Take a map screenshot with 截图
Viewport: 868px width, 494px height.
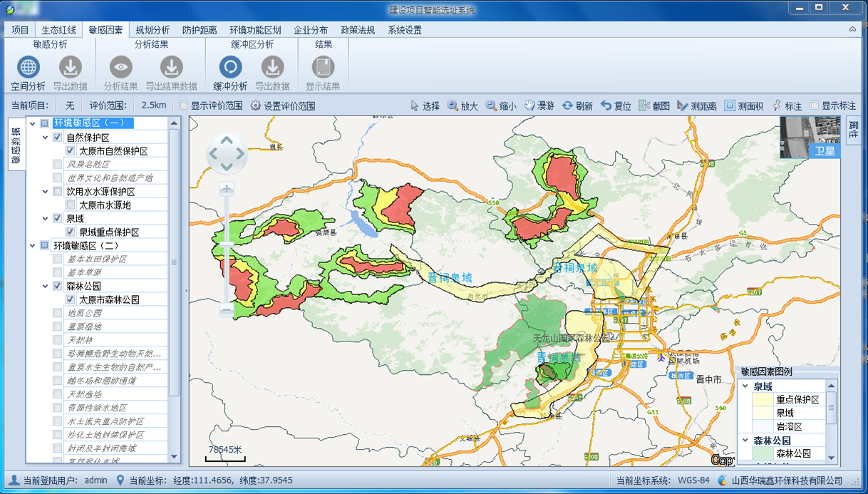pos(653,106)
